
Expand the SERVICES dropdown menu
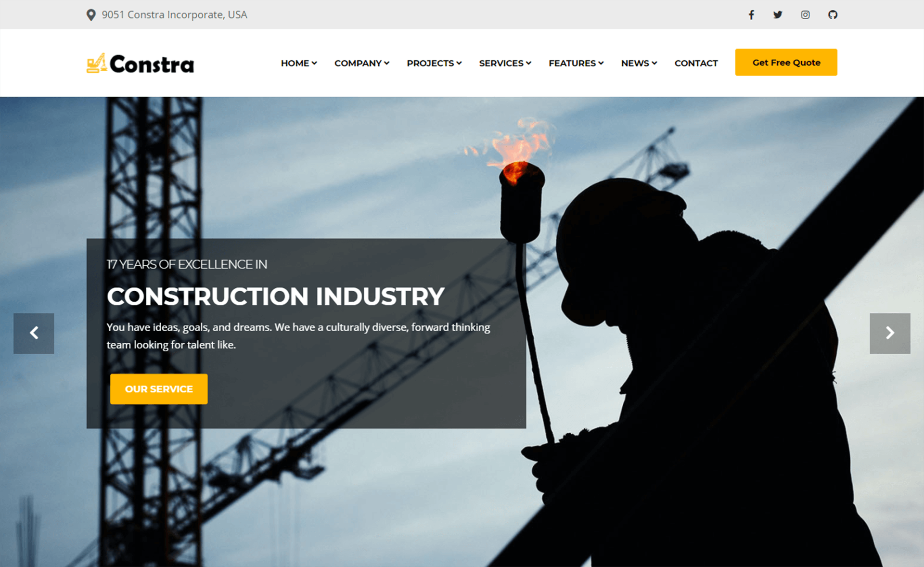tap(504, 63)
